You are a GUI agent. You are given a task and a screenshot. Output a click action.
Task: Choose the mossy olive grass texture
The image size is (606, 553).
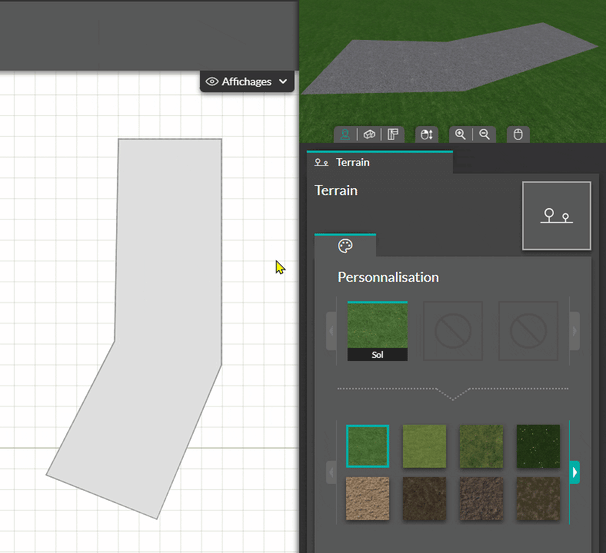point(481,446)
